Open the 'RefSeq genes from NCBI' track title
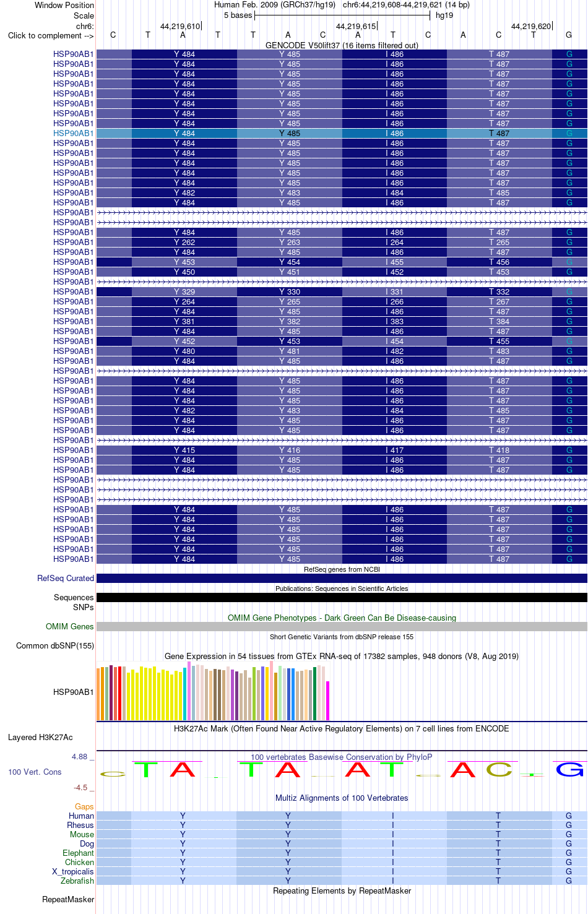 (342, 569)
